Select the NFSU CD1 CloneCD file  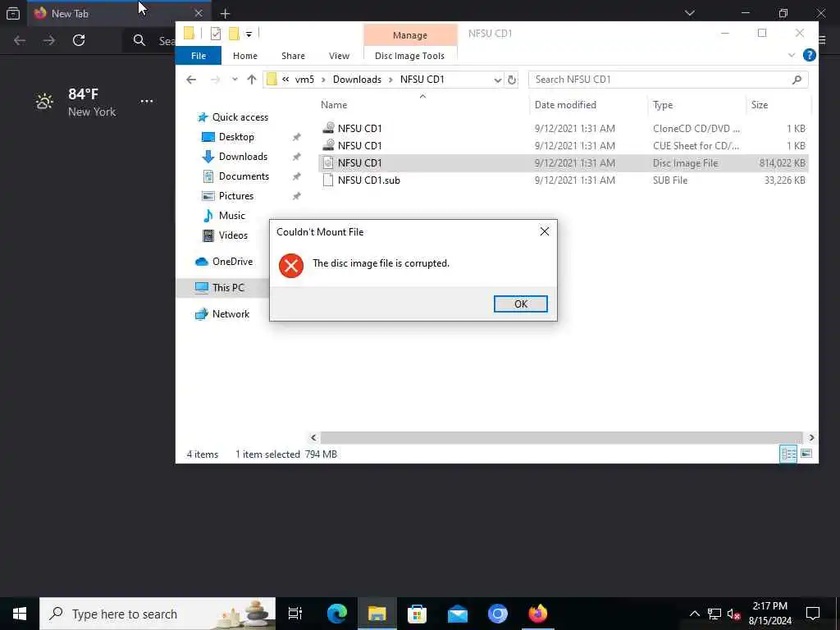[x=564, y=129]
